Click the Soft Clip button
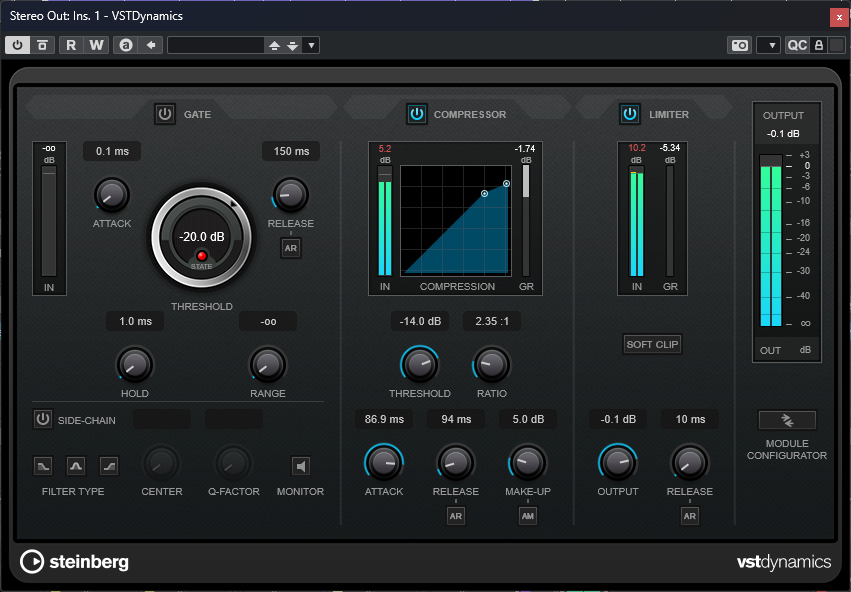This screenshot has height=592, width=851. pos(652,345)
